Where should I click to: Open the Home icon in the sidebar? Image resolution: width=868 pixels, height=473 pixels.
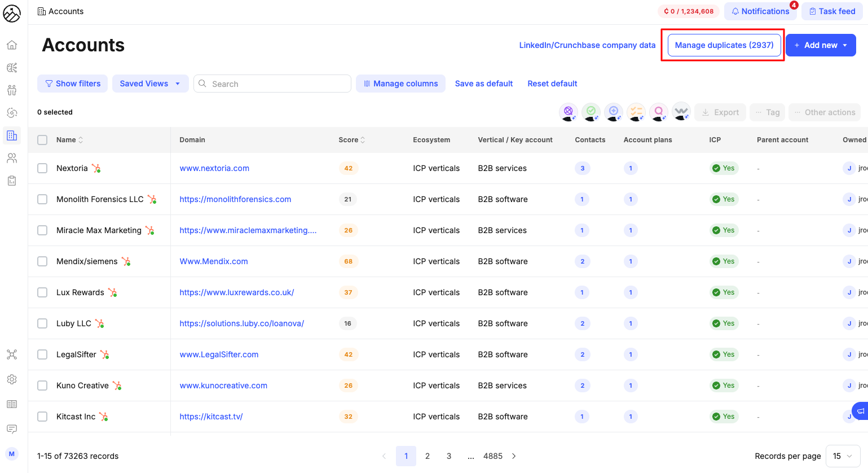point(11,45)
